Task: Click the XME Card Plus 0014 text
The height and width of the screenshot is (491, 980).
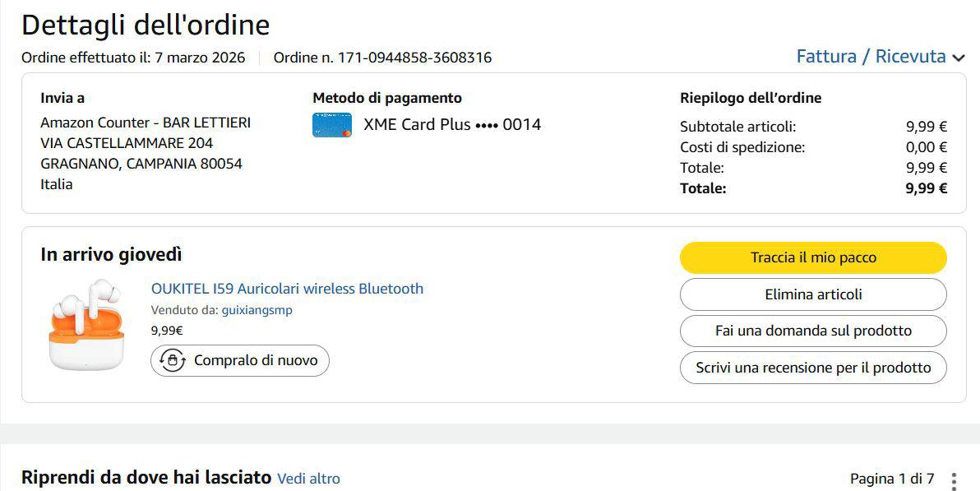Action: pyautogui.click(x=452, y=125)
